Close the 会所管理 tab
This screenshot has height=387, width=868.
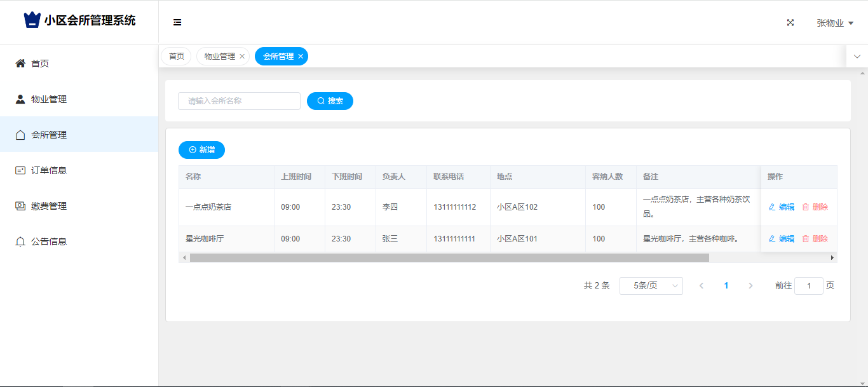(x=301, y=57)
